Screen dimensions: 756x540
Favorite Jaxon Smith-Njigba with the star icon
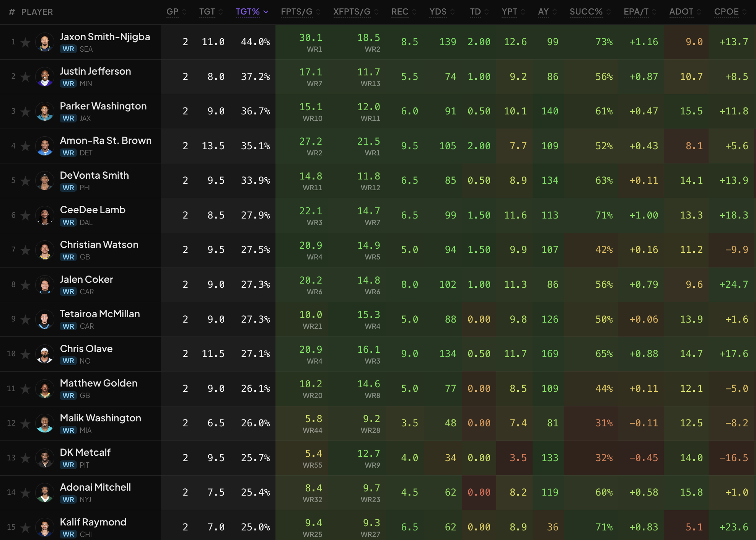[25, 42]
